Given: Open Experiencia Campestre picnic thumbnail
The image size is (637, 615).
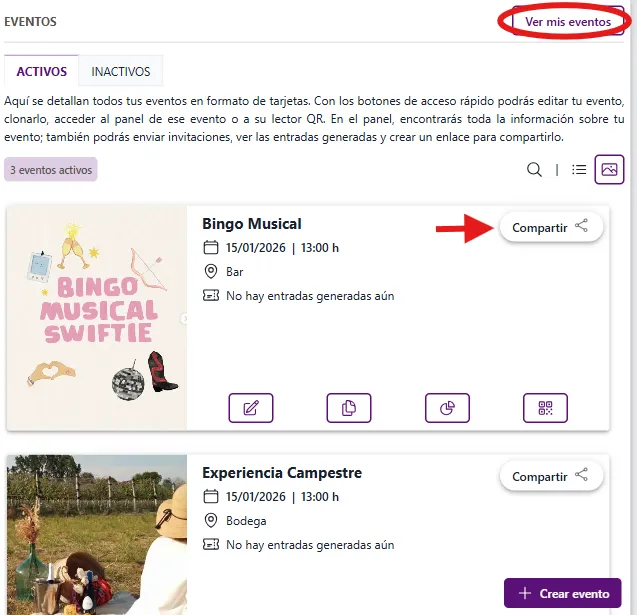Looking at the screenshot, I should [x=96, y=535].
